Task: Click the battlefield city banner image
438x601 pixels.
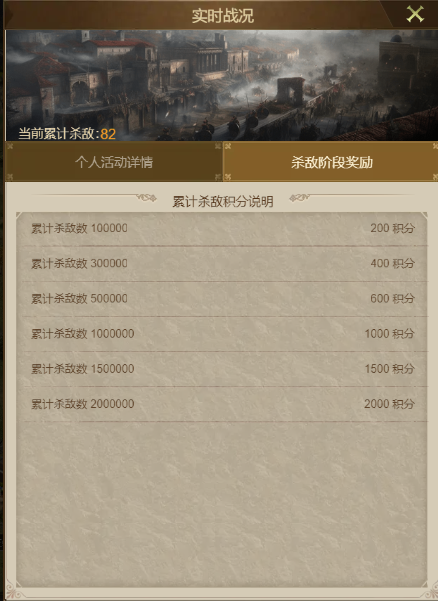Action: [x=222, y=85]
